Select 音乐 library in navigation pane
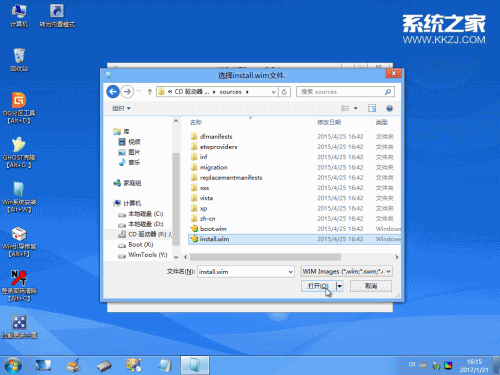This screenshot has width=500, height=375. [x=130, y=163]
